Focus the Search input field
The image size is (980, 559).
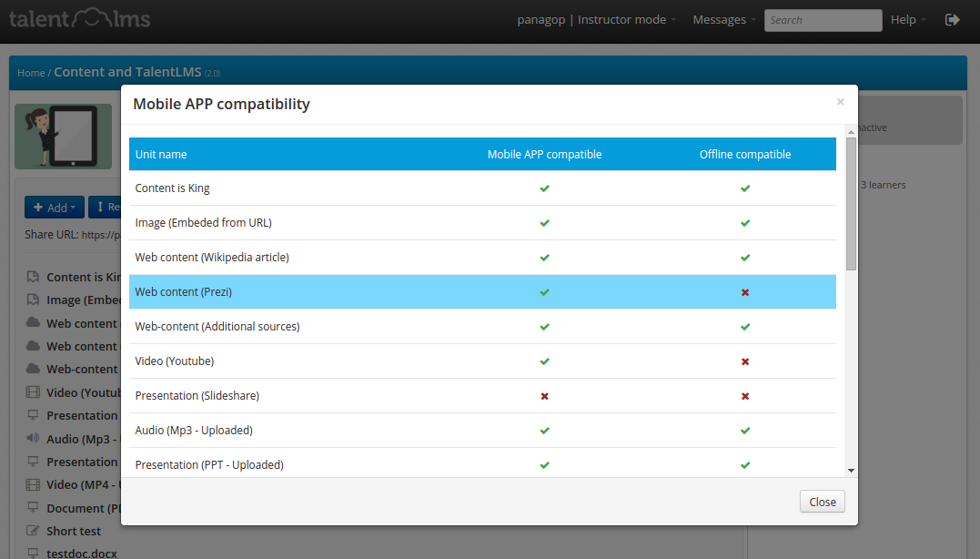point(823,20)
